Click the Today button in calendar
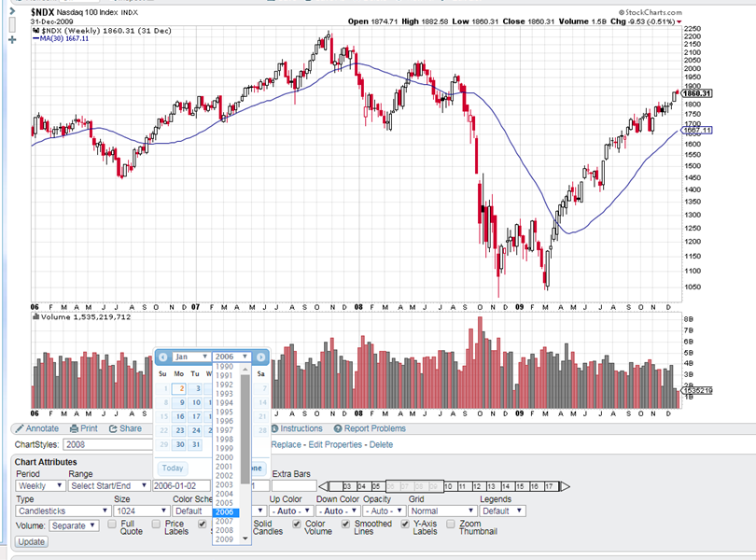756x560 pixels. 173,468
